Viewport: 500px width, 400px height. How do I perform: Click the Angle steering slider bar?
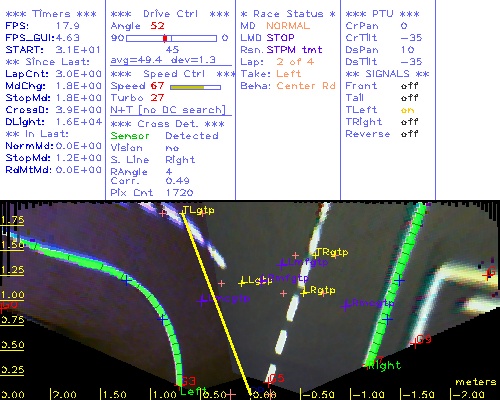(x=171, y=38)
